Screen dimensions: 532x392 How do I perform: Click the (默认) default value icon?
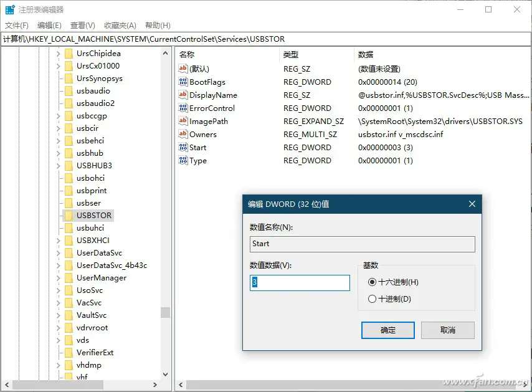[183, 69]
